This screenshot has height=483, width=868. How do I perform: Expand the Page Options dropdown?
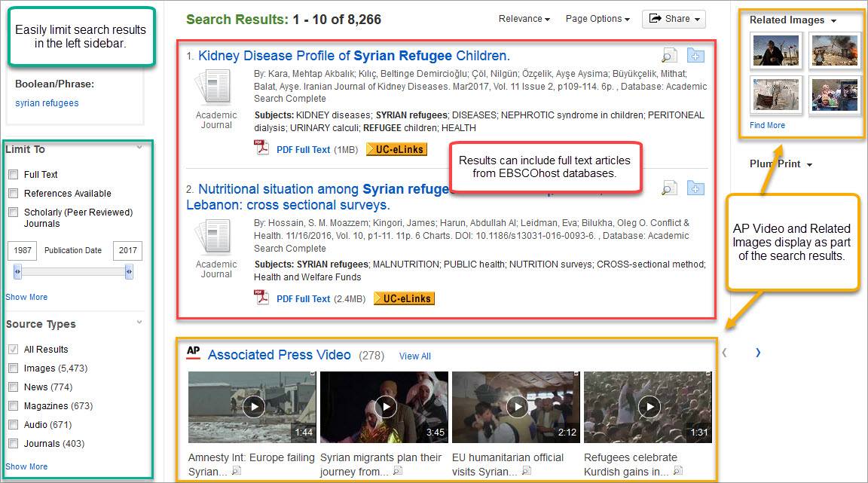tap(598, 19)
